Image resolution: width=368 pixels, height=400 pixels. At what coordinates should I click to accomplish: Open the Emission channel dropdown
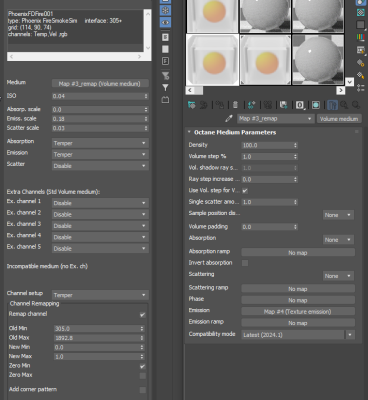[100, 154]
